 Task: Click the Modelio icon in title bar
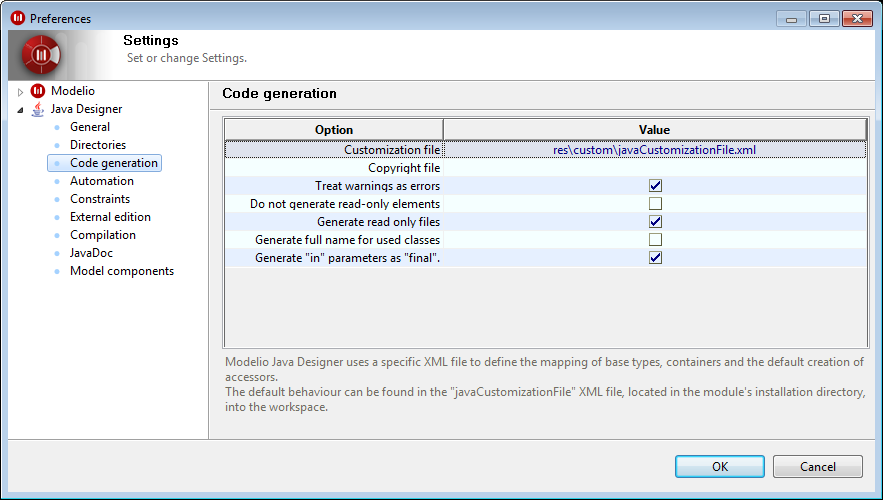pos(18,18)
